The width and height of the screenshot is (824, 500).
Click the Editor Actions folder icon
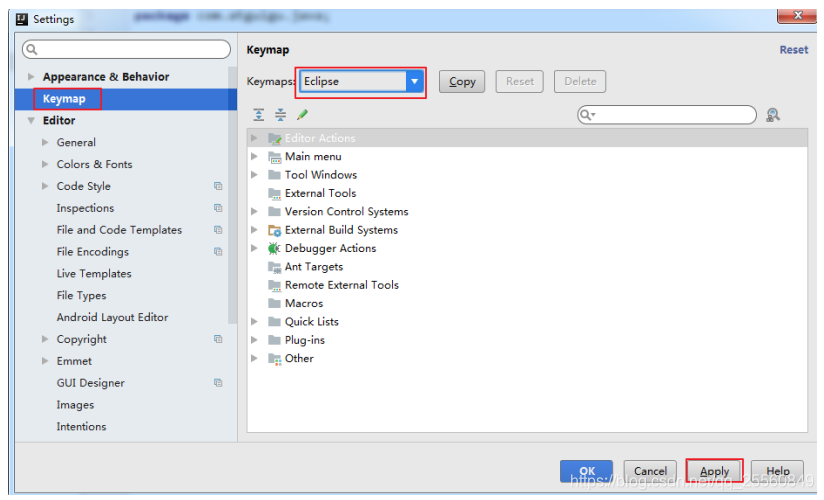(x=274, y=138)
